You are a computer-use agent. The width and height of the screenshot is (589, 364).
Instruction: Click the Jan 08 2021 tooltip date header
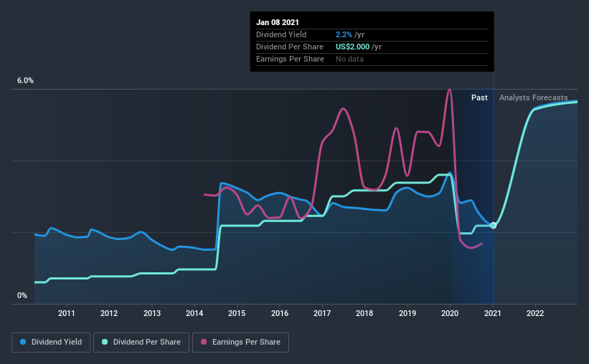[x=277, y=22]
